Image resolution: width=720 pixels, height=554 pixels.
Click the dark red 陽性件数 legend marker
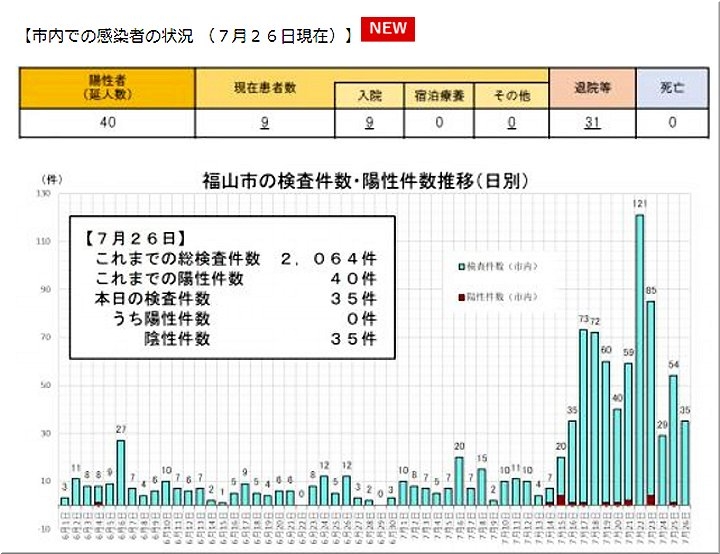(461, 297)
